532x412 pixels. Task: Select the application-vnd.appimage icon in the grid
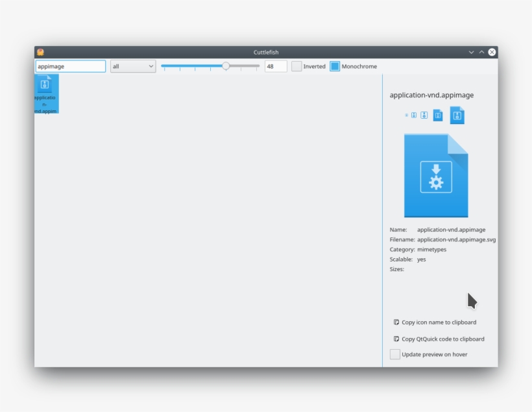(46, 93)
